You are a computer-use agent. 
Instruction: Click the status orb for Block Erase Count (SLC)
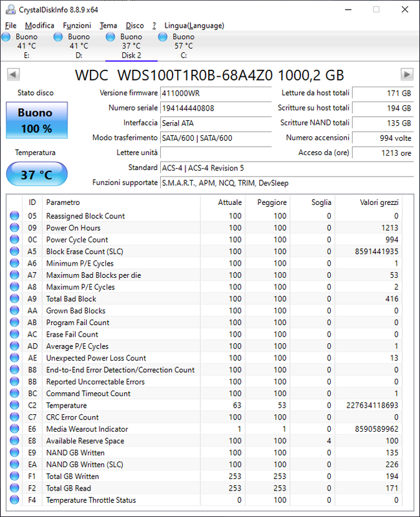14,251
